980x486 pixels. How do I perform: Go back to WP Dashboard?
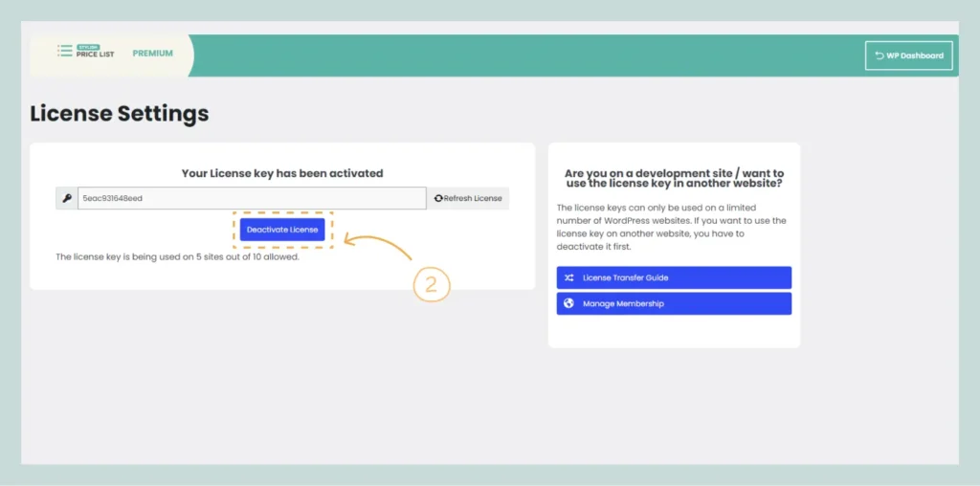pos(909,55)
